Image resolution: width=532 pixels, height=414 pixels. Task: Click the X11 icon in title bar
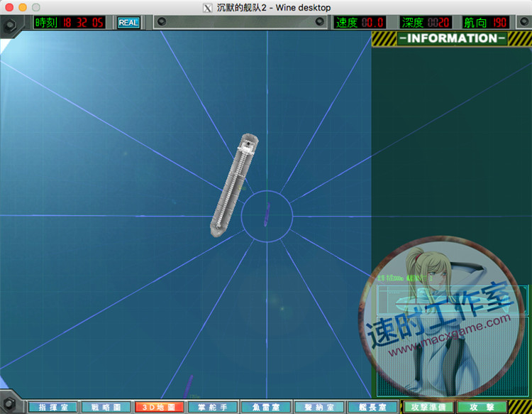tap(208, 8)
